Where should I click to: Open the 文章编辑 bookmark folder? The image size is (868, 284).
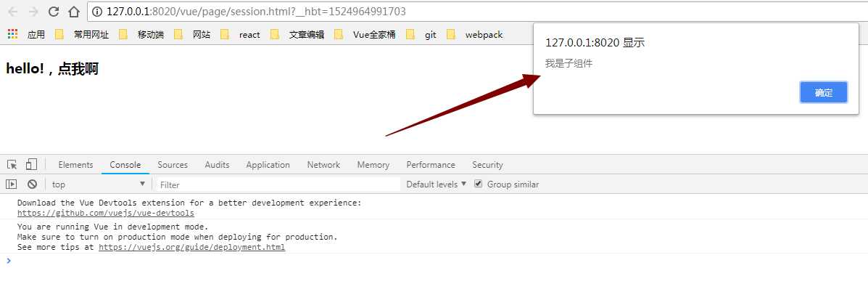(297, 34)
